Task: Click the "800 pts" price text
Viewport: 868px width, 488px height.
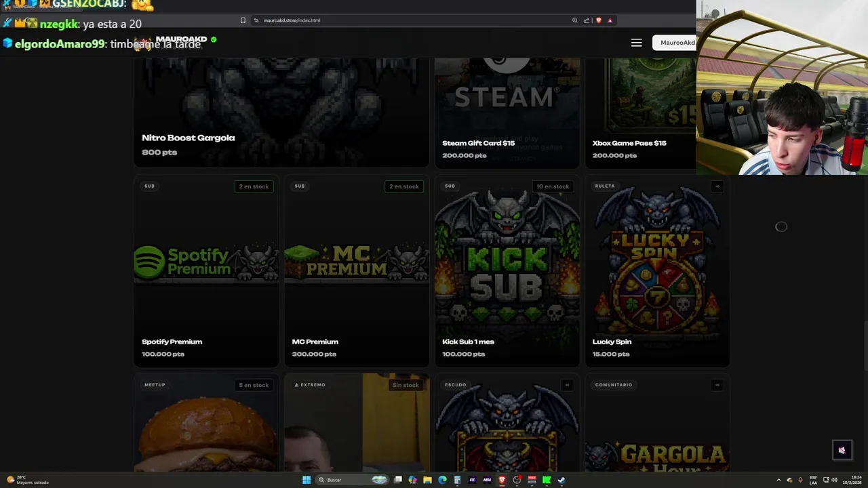Action: coord(159,152)
